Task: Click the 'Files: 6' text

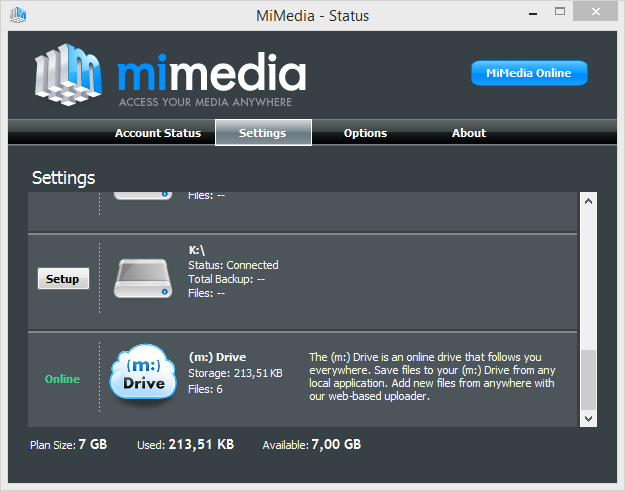Action: pyautogui.click(x=205, y=389)
